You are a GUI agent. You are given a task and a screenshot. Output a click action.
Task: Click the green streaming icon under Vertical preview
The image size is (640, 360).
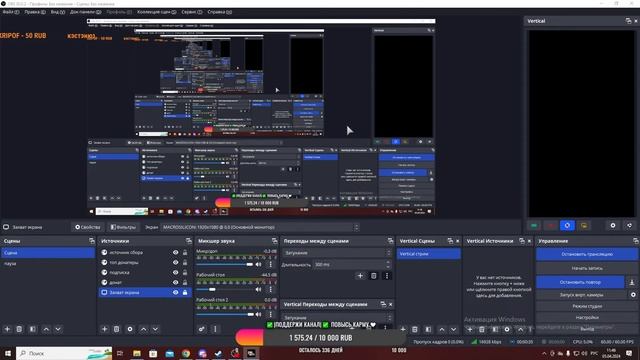coord(534,225)
